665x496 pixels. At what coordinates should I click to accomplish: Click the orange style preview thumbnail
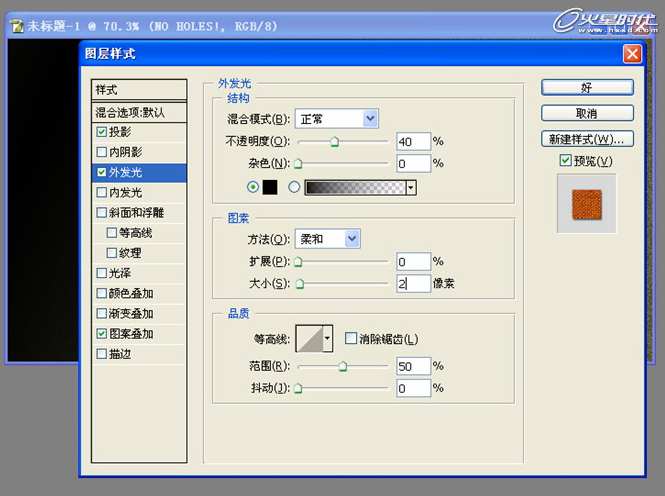587,203
